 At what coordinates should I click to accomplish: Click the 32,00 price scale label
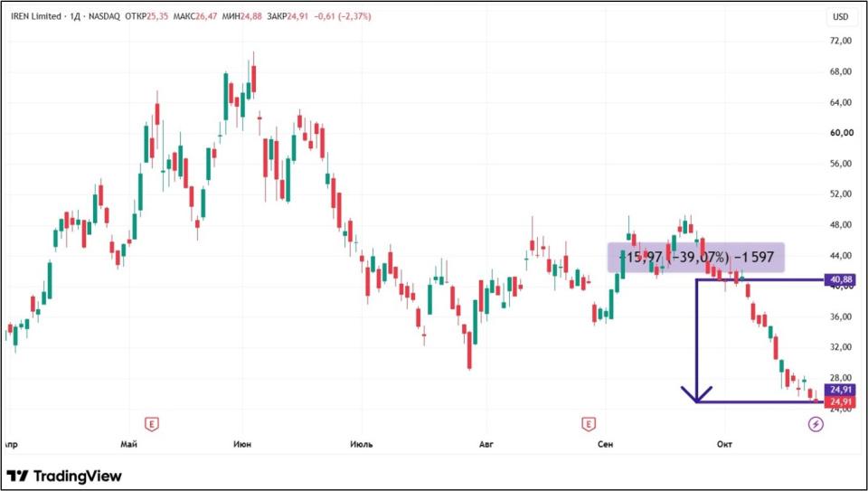(x=840, y=347)
